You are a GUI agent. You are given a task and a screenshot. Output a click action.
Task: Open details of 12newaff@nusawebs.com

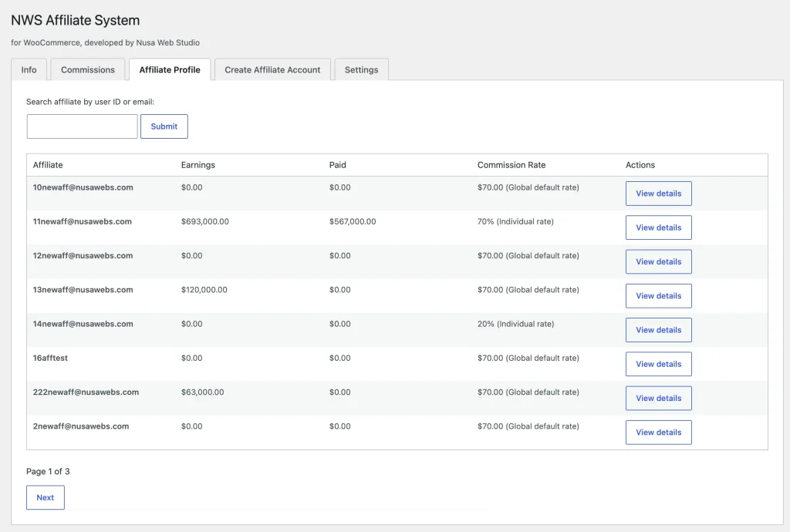tap(658, 261)
